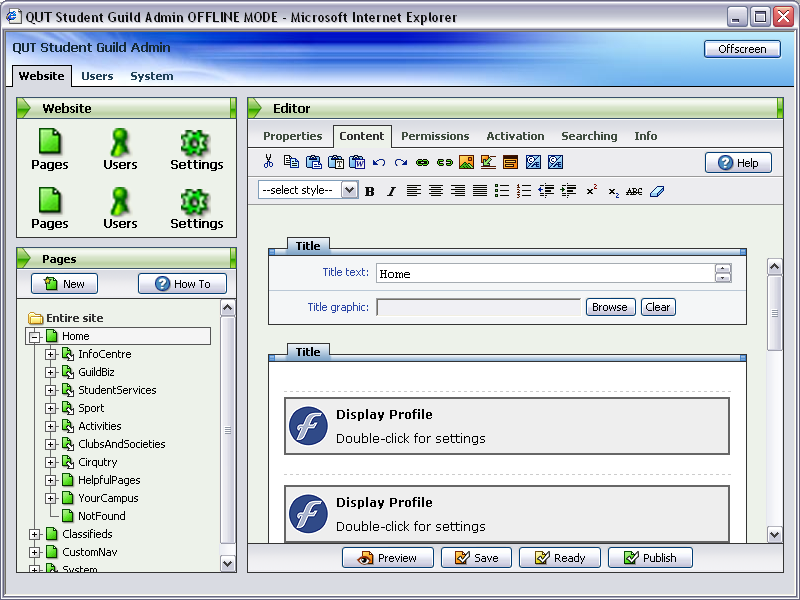This screenshot has width=800, height=600.
Task: Insert an image using the picture icon
Action: [466, 162]
